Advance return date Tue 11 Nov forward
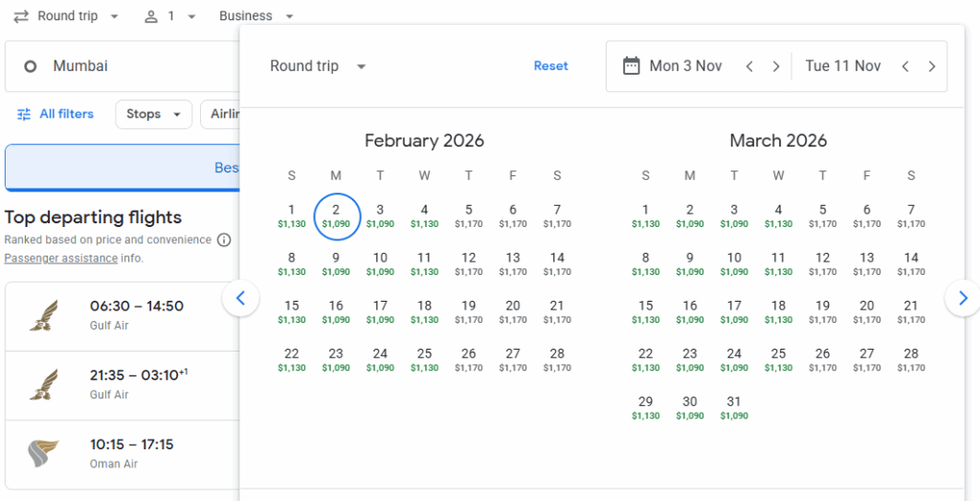The height and width of the screenshot is (501, 980). tap(931, 66)
